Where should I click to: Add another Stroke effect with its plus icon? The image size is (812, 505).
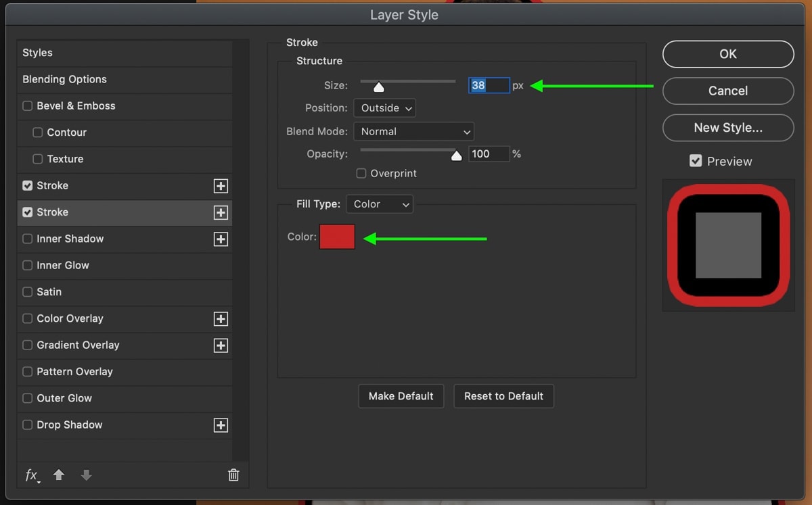221,185
